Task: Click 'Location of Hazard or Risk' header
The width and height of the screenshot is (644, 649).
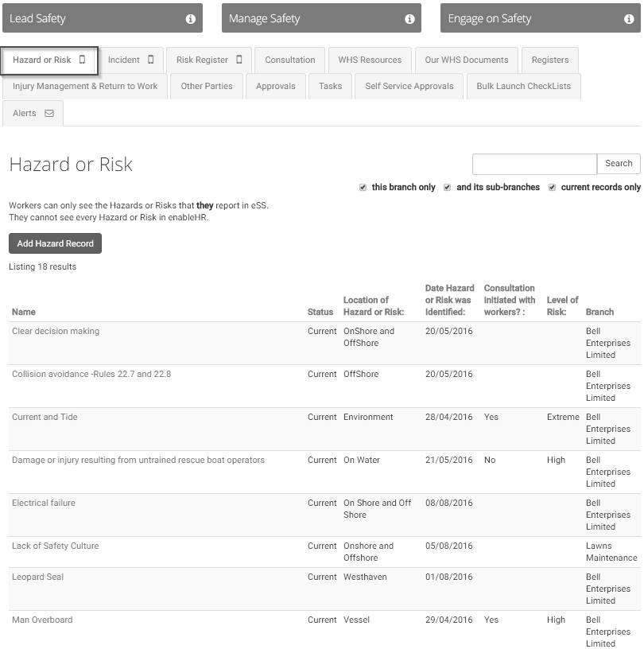Action: 374,306
